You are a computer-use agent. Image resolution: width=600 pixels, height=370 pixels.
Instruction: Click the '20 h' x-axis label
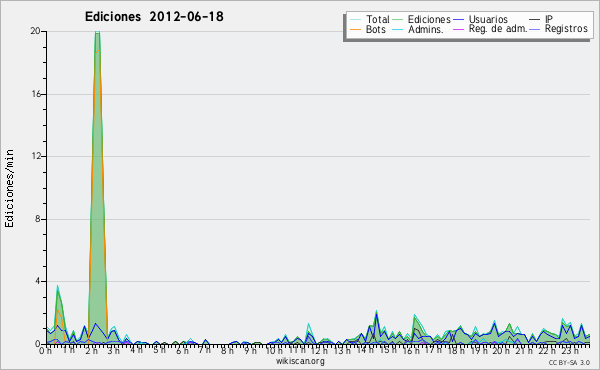click(501, 351)
